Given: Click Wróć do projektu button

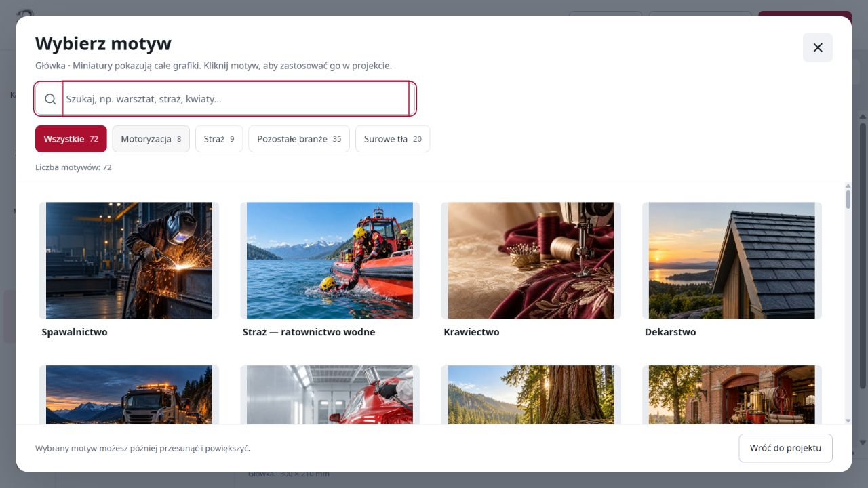Looking at the screenshot, I should click(785, 448).
